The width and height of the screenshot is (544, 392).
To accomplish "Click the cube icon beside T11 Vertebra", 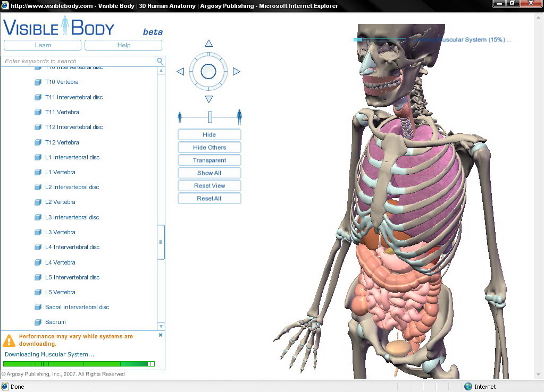I will point(38,112).
